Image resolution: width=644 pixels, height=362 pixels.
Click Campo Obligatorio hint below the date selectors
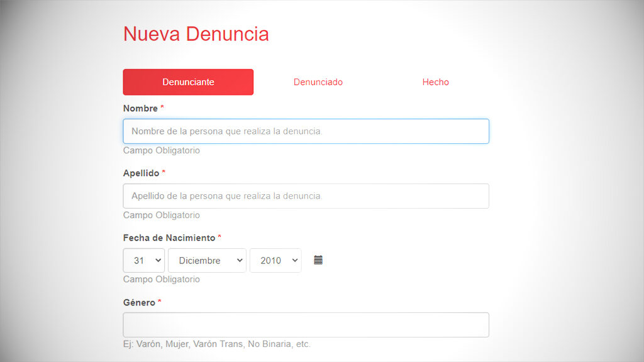pos(161,280)
